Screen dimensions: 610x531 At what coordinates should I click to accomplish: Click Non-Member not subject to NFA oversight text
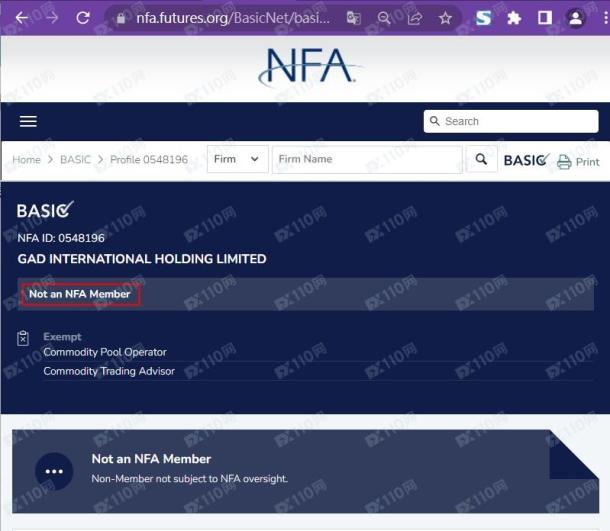(x=189, y=478)
